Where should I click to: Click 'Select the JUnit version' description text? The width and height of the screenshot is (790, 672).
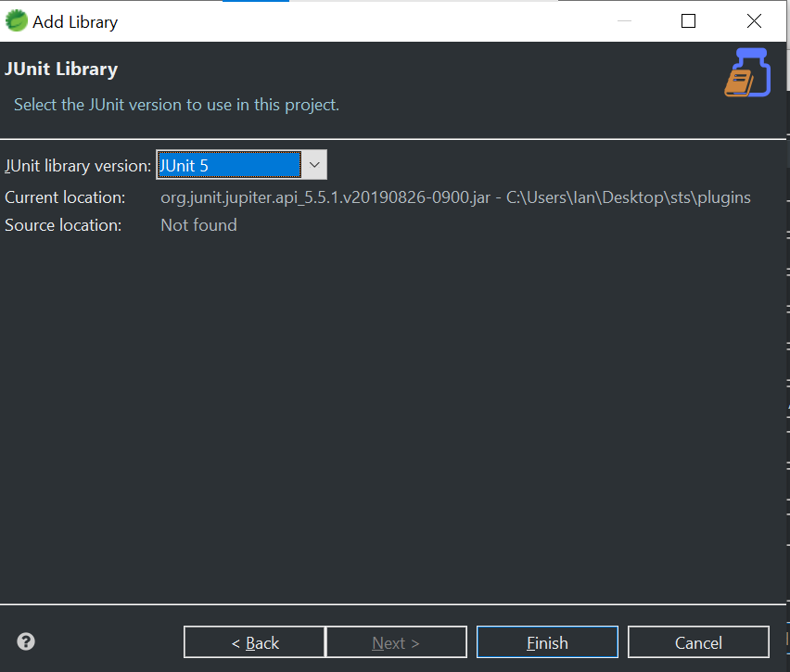pos(176,105)
